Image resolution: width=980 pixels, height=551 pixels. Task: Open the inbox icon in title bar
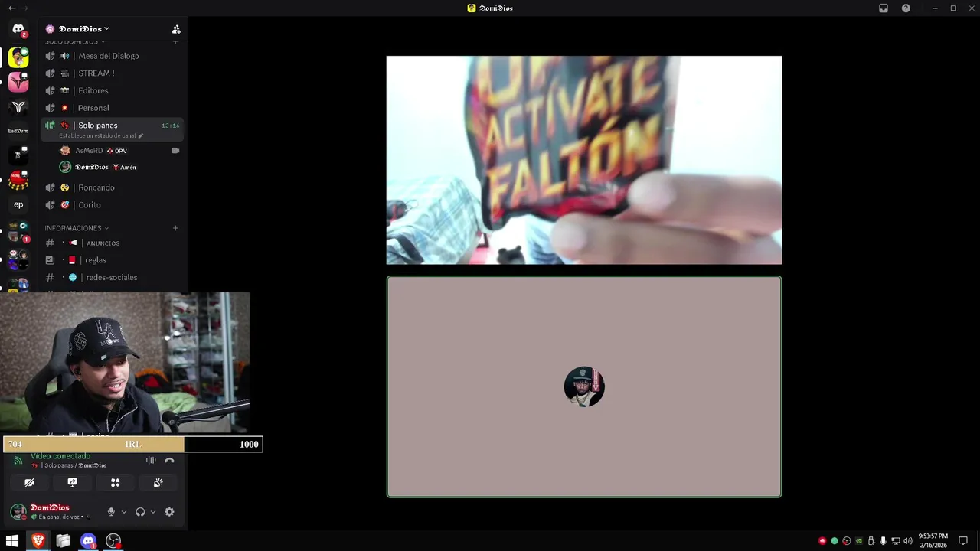[x=884, y=8]
